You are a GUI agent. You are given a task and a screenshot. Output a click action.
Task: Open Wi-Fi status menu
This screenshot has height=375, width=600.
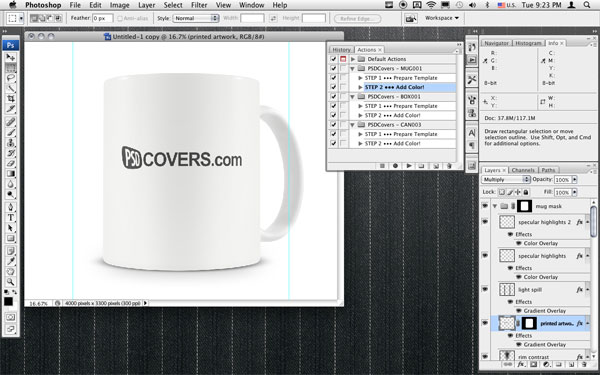coord(431,5)
